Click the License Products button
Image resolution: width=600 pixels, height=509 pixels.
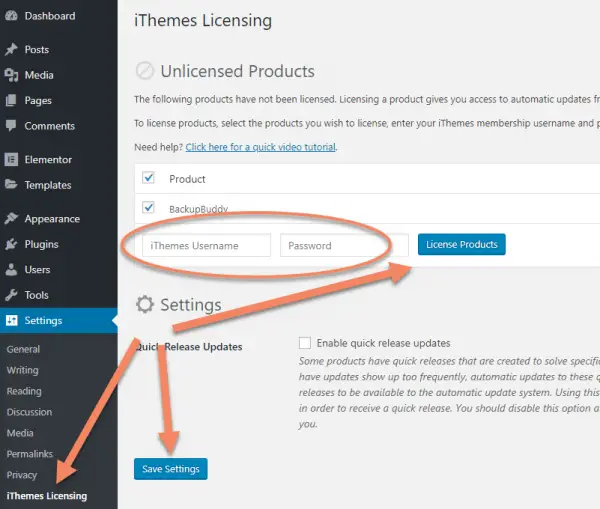[461, 245]
